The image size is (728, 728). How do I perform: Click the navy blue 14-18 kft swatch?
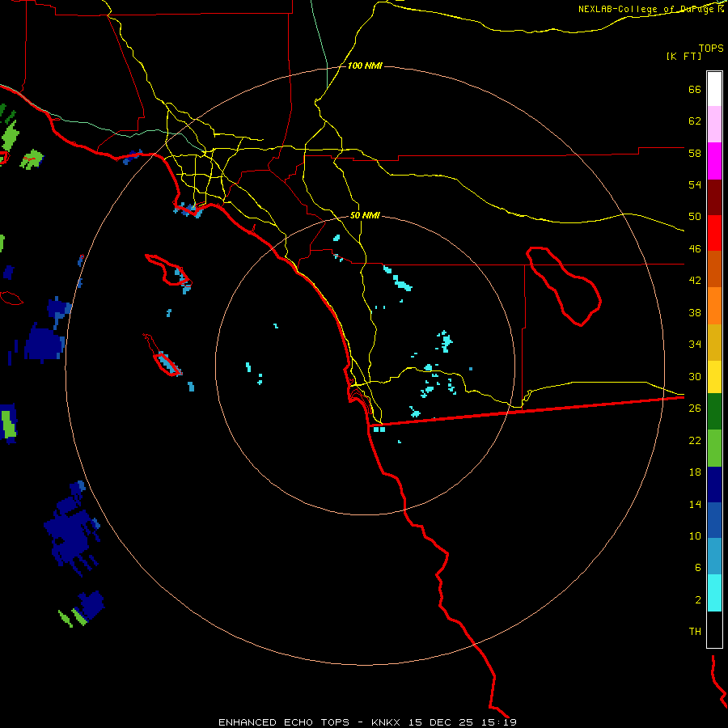[714, 485]
